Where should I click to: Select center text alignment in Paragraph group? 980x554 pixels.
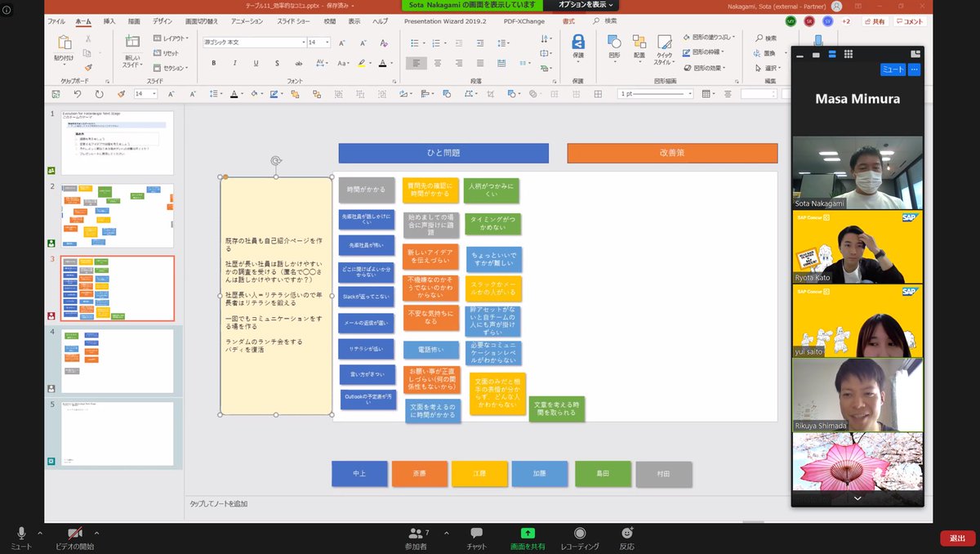click(x=438, y=62)
